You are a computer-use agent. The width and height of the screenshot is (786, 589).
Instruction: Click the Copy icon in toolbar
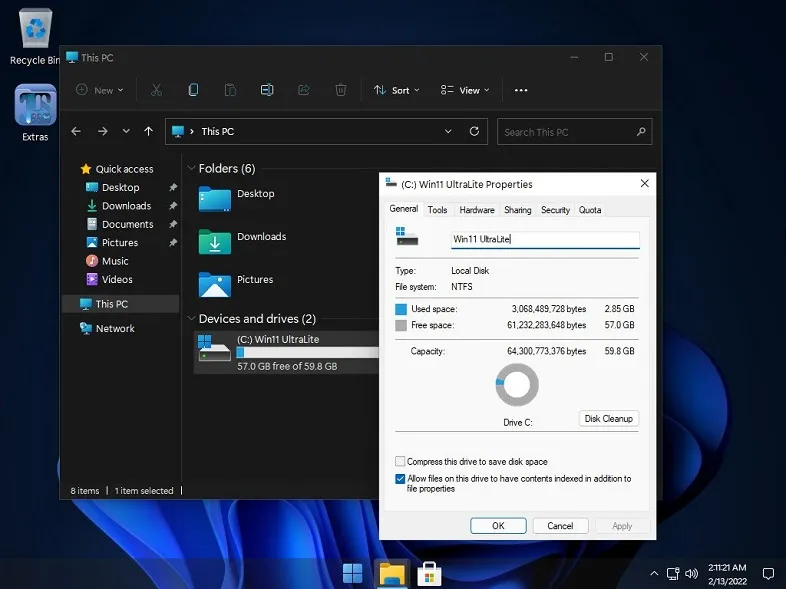click(x=193, y=90)
